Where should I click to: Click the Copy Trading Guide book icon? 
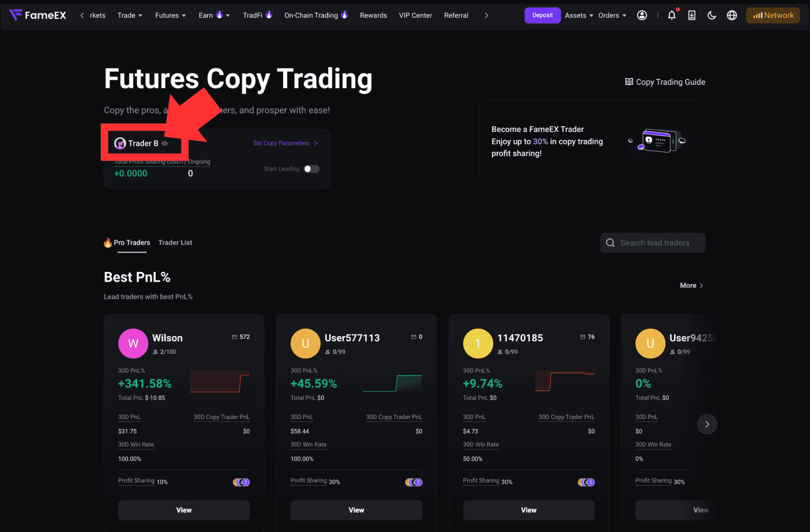click(629, 82)
